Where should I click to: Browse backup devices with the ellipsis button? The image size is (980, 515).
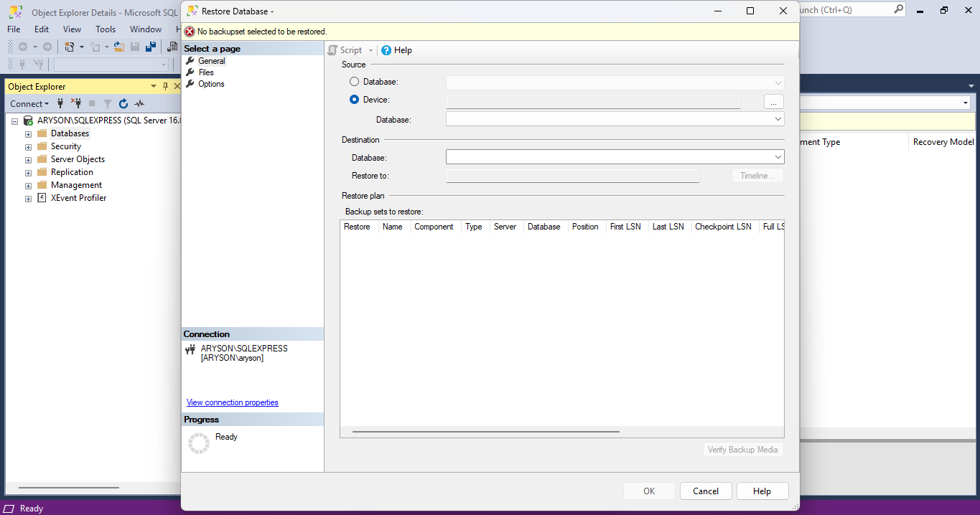coord(773,102)
